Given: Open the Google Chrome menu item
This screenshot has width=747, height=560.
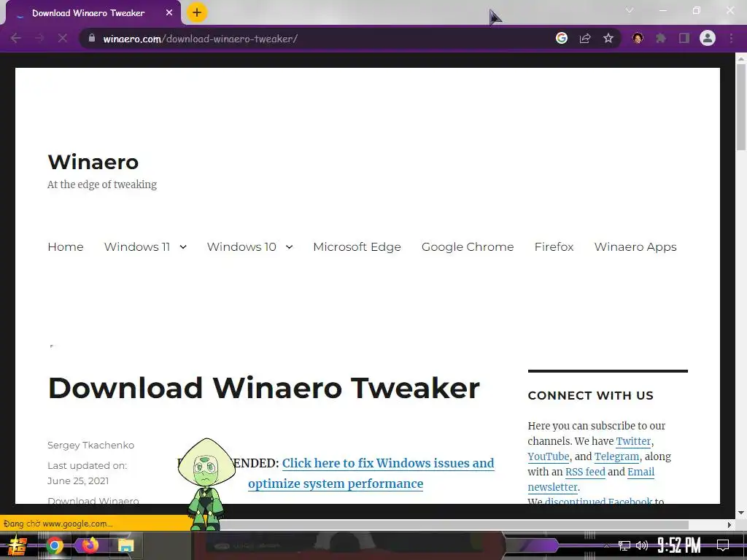Looking at the screenshot, I should click(468, 246).
